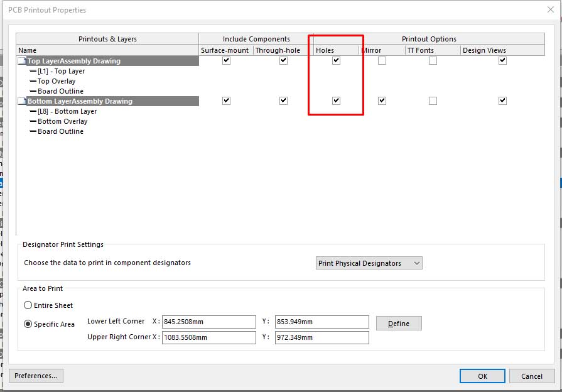Close the PCB Printout Properties dialog
Screen dimensions: 562x392
551,9
